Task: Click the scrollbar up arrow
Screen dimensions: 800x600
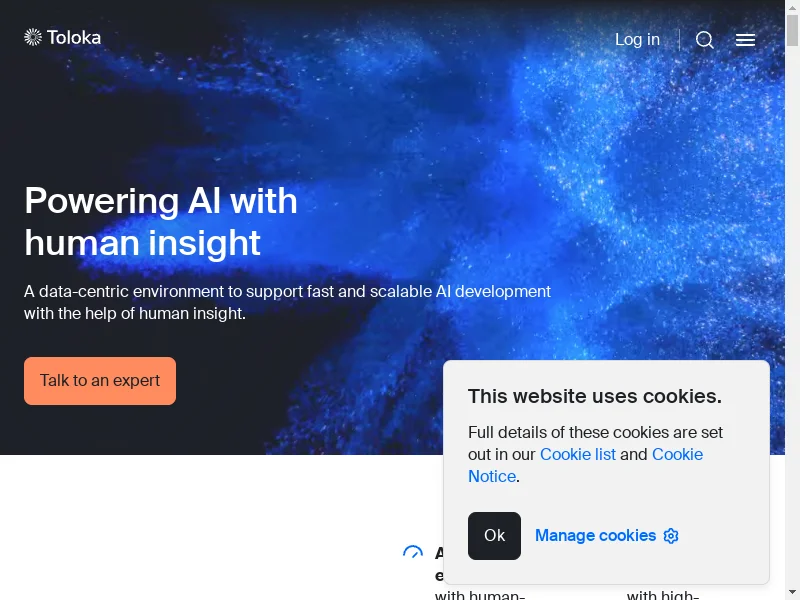Action: pyautogui.click(x=792, y=6)
